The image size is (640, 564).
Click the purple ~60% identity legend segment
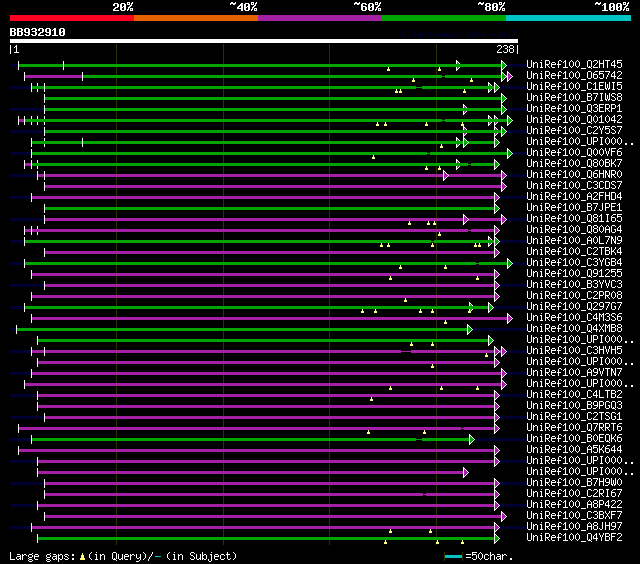320,18
